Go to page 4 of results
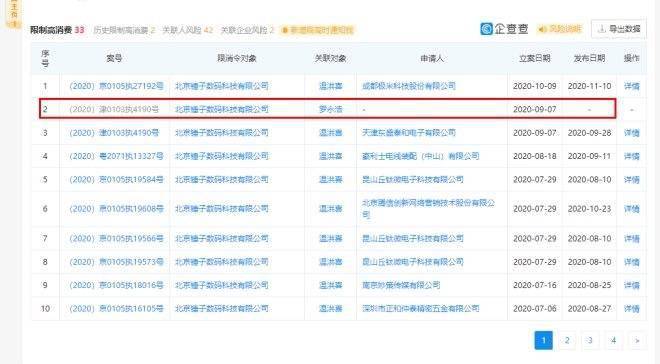 pos(613,340)
